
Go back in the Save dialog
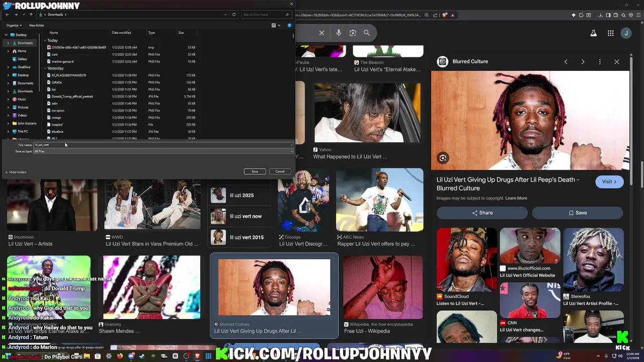[8, 15]
